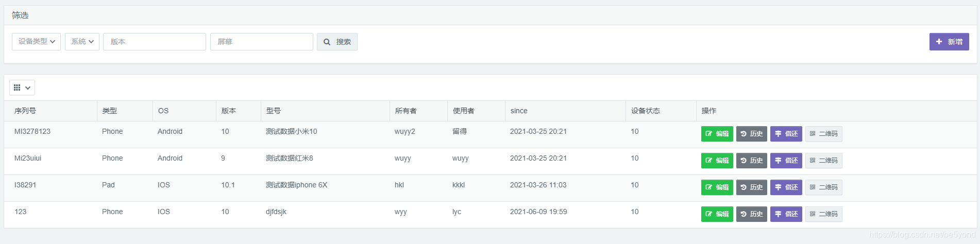Click owner cell wuyy2
Image resolution: width=980 pixels, height=244 pixels.
point(405,131)
